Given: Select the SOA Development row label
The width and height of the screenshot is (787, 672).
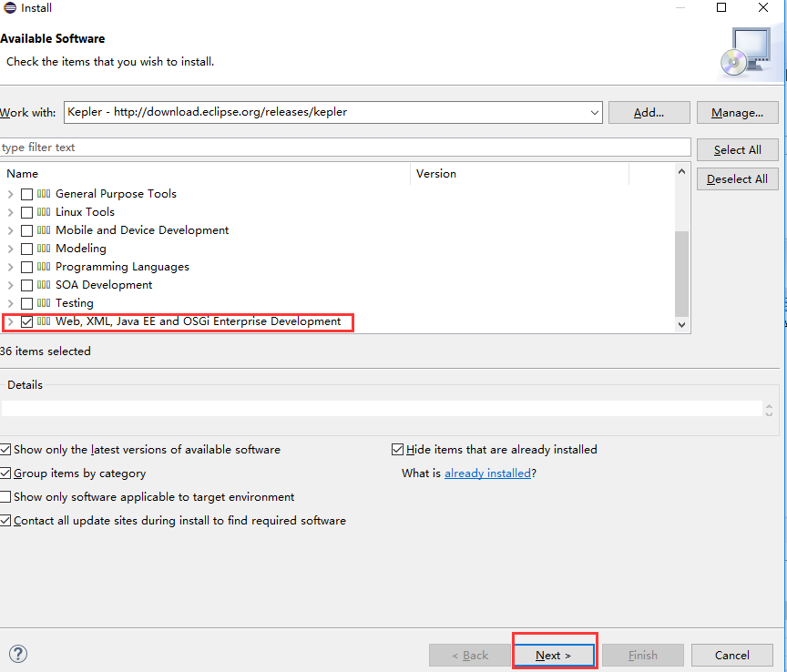Looking at the screenshot, I should [104, 285].
